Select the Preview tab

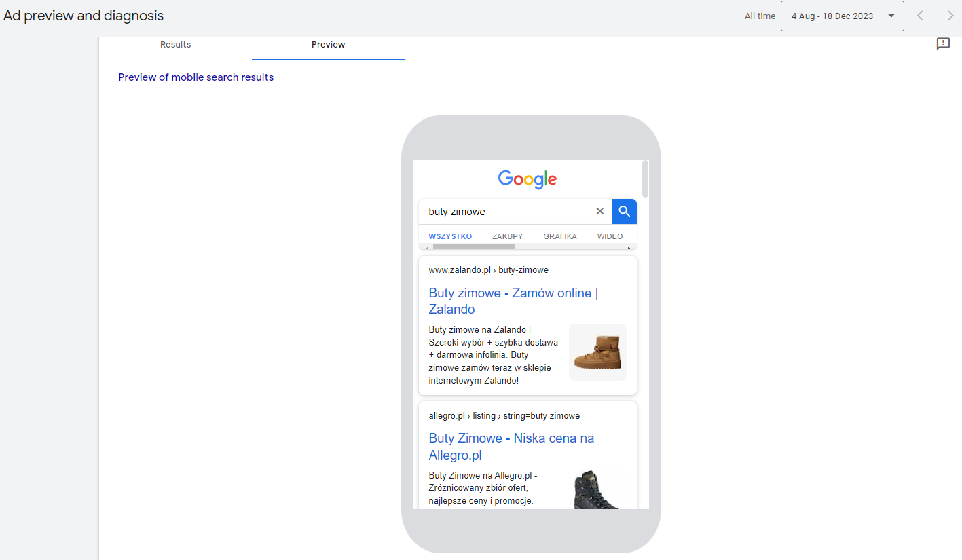tap(328, 45)
